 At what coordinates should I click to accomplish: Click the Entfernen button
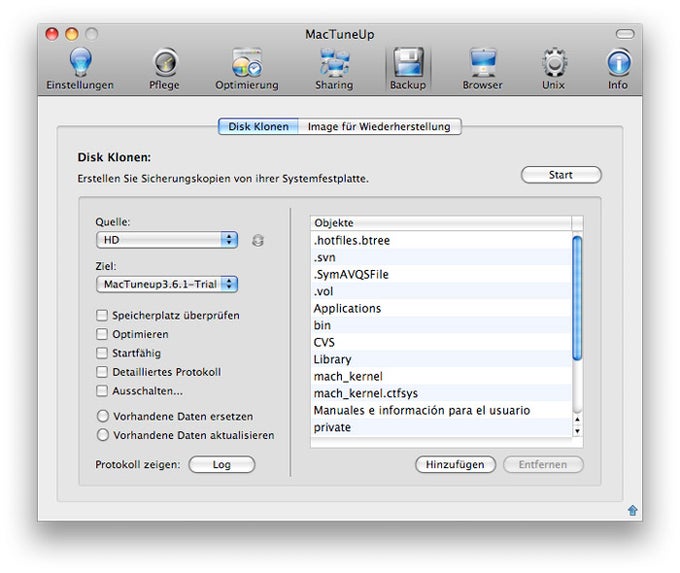point(543,465)
